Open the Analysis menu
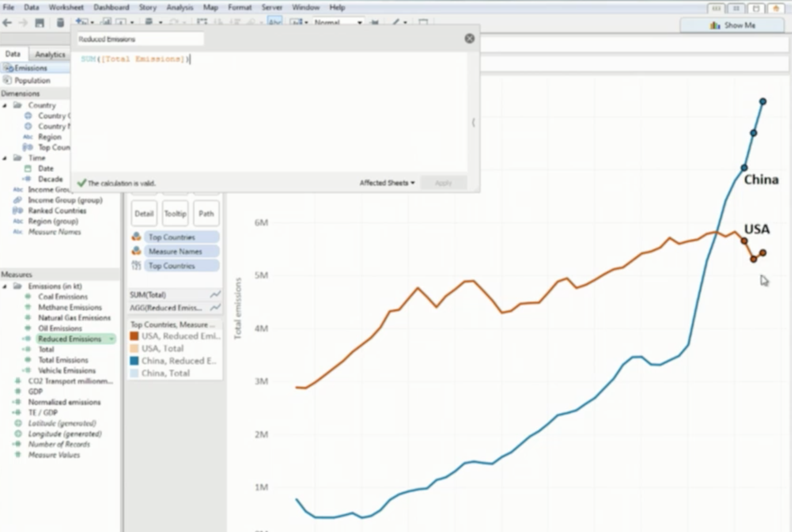Viewport: 792px width, 532px height. click(180, 8)
